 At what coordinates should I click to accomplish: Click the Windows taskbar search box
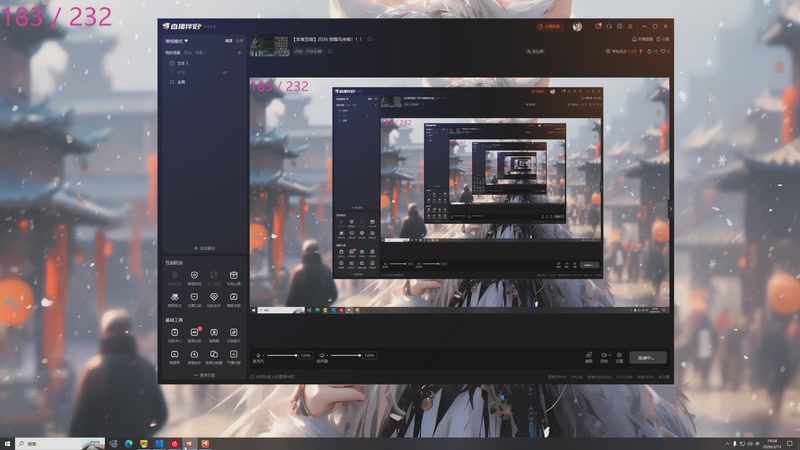pyautogui.click(x=60, y=444)
